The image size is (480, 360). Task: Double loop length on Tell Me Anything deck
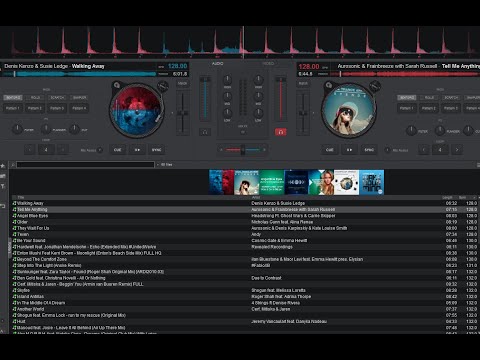pyautogui.click(x=457, y=150)
